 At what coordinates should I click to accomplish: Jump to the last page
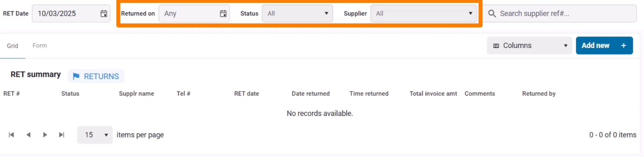point(62,135)
